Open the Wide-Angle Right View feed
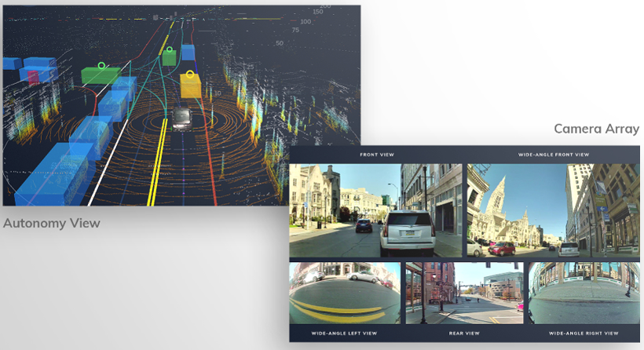 tap(583, 293)
